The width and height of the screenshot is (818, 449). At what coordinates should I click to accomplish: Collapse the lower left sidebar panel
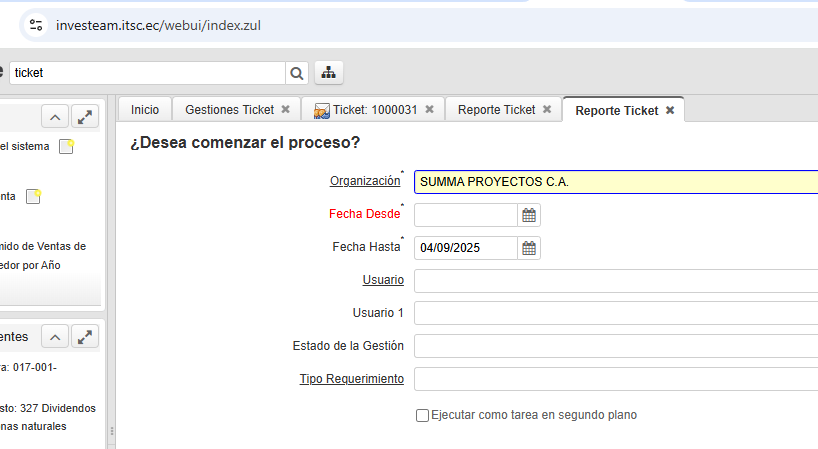(55, 337)
